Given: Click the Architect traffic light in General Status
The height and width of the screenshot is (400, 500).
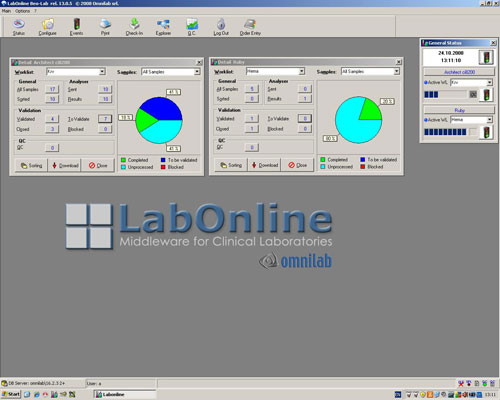Looking at the screenshot, I should click(486, 95).
